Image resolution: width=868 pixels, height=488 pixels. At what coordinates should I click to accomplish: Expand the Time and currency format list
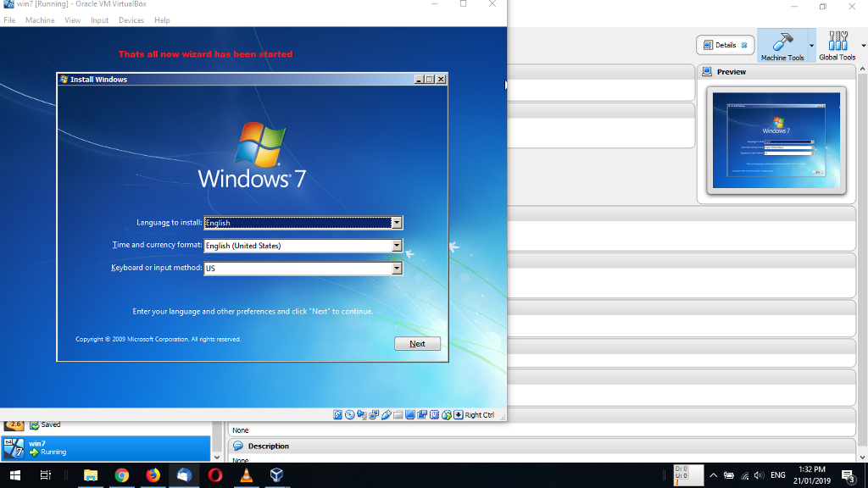396,245
